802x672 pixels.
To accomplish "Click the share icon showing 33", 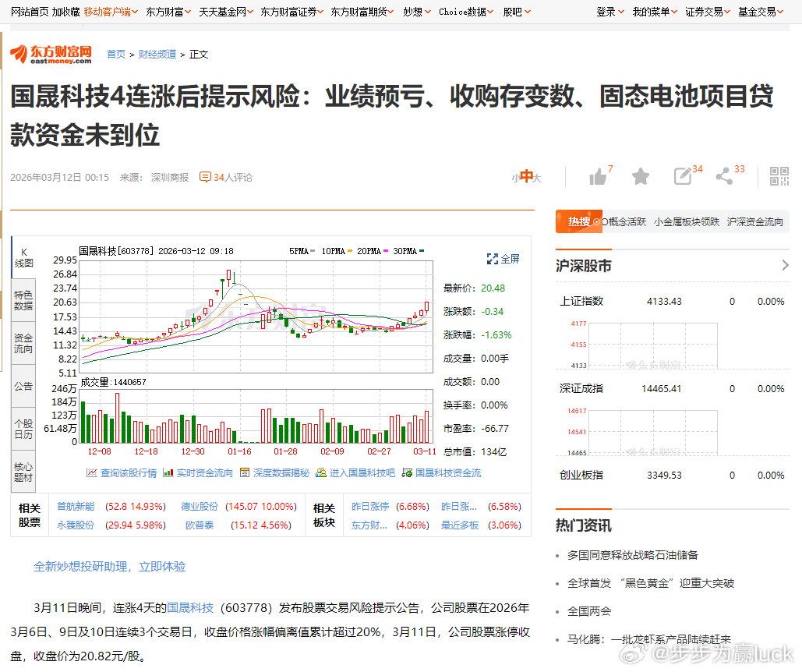I will 724,177.
